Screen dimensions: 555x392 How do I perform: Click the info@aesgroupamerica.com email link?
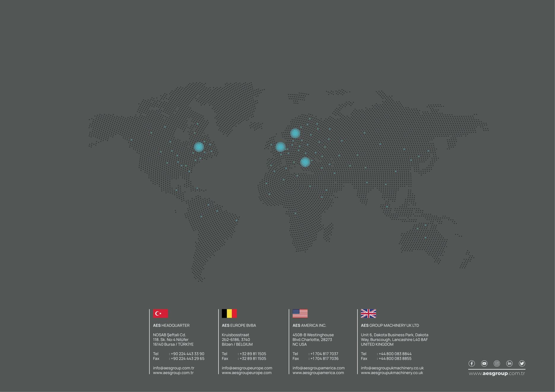318,368
